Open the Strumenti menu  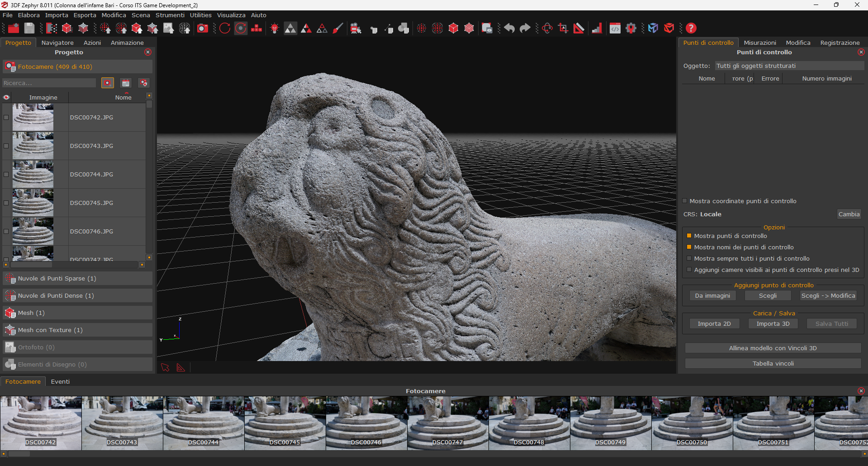170,15
